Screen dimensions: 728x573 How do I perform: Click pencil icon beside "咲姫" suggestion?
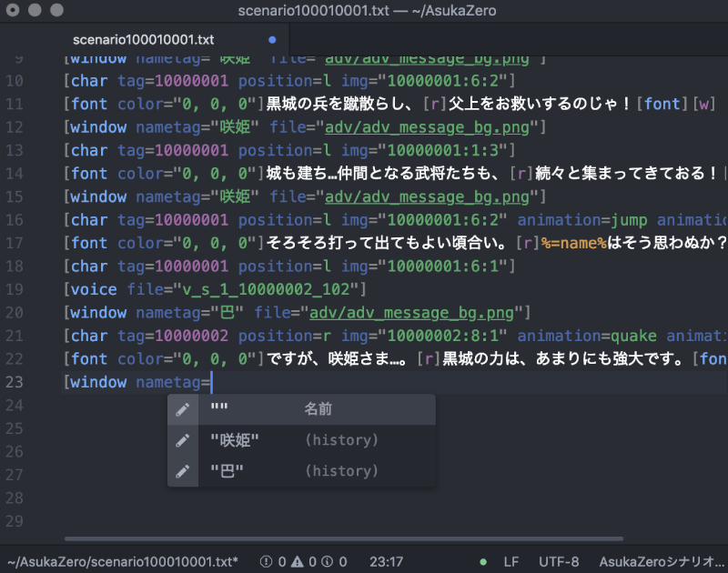pyautogui.click(x=183, y=440)
